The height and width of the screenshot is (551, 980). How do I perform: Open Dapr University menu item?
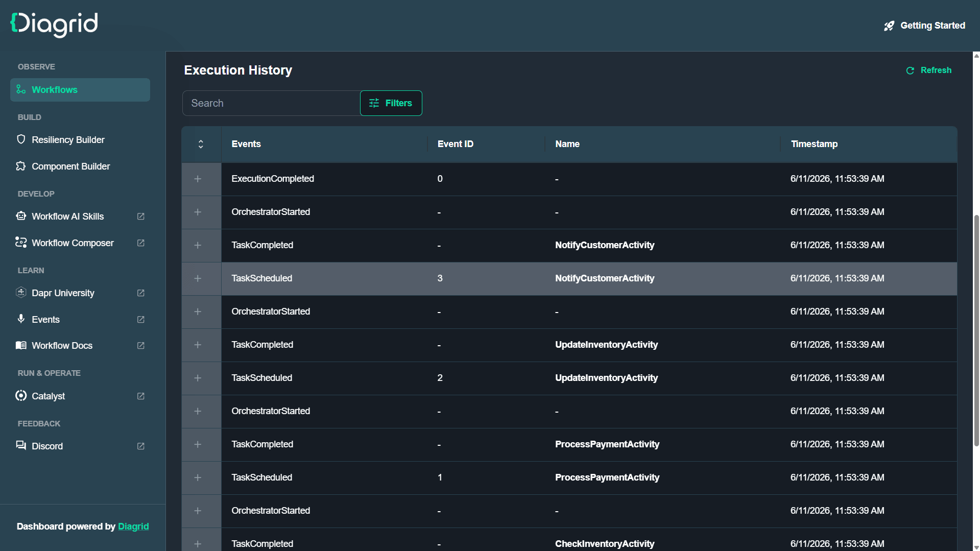coord(80,293)
